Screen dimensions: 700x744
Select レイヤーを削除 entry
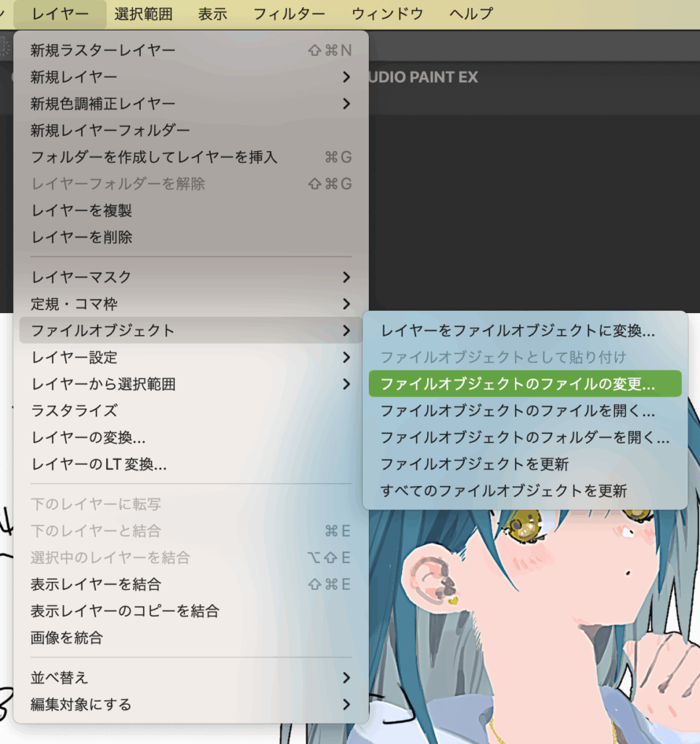(191, 237)
